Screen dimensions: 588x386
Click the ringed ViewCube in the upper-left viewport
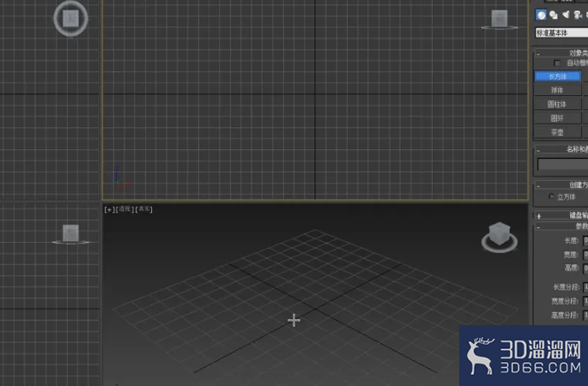click(x=70, y=18)
